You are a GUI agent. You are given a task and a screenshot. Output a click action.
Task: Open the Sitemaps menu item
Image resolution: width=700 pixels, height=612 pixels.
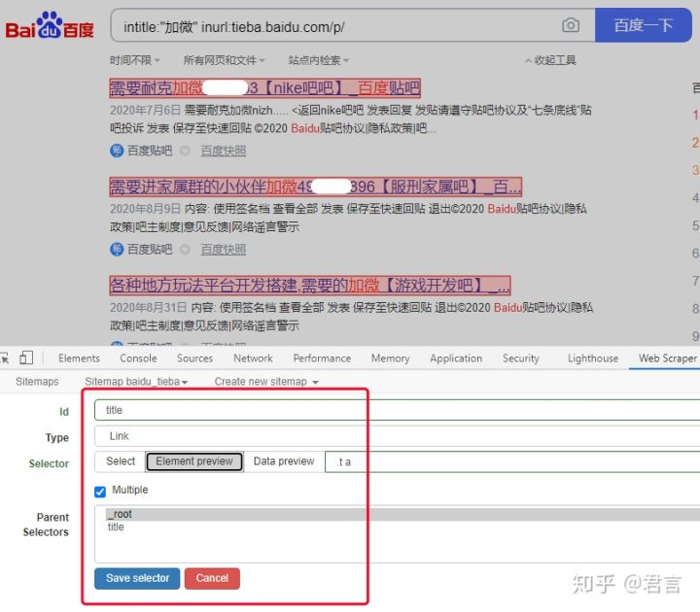point(37,382)
